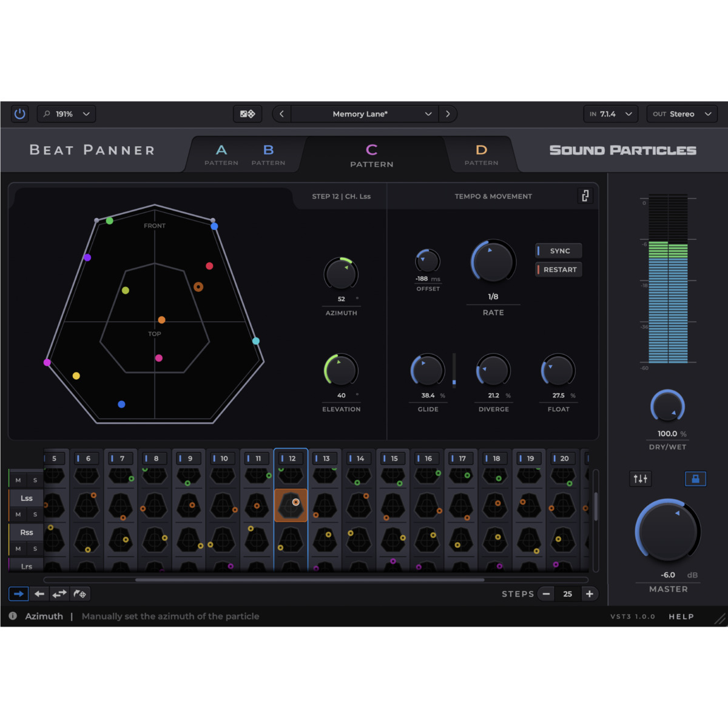Screen dimensions: 728x728
Task: Switch to Pattern A tab
Action: click(221, 154)
